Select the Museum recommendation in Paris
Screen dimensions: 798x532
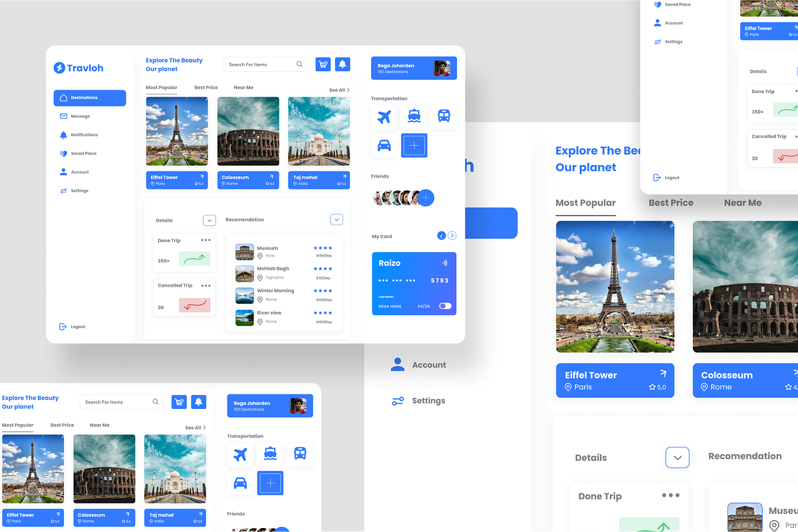(x=285, y=252)
